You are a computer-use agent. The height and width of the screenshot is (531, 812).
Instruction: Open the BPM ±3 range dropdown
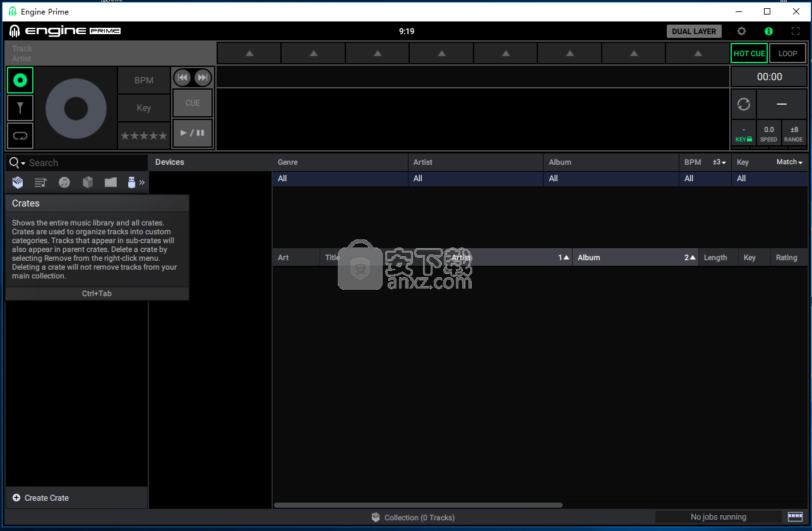tap(719, 162)
